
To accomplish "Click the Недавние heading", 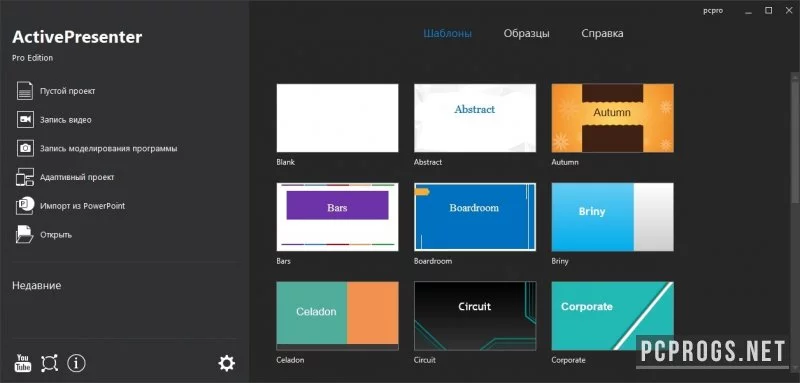I will pyautogui.click(x=37, y=286).
